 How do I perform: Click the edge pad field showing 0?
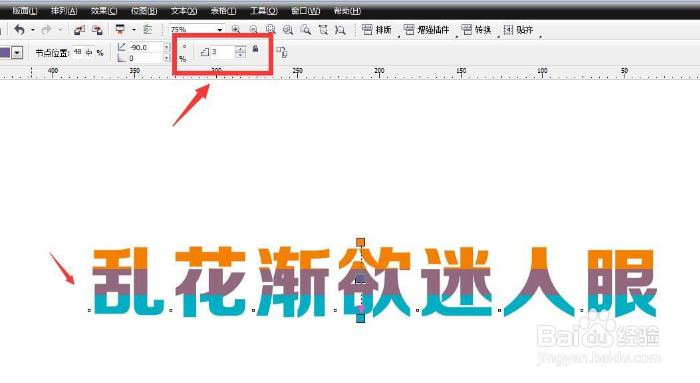[x=146, y=58]
